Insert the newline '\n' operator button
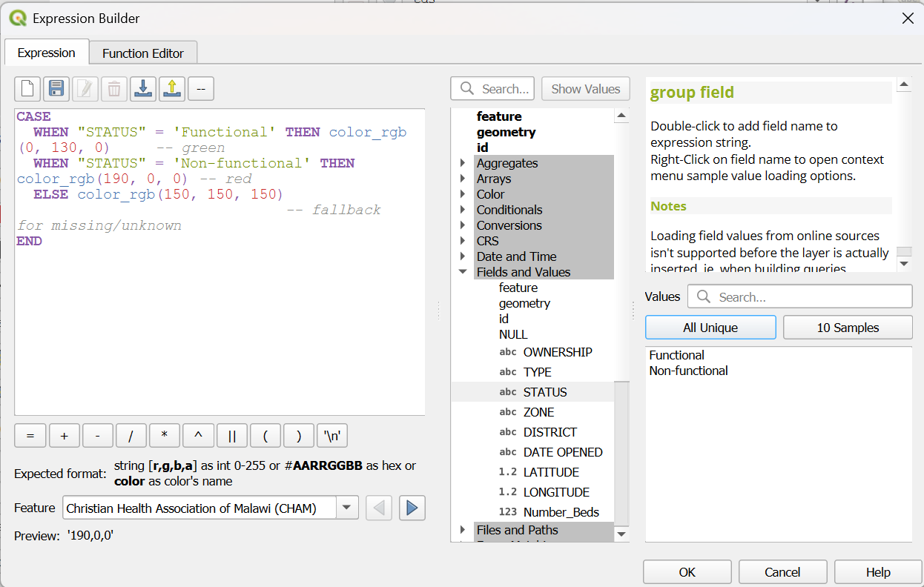 332,436
